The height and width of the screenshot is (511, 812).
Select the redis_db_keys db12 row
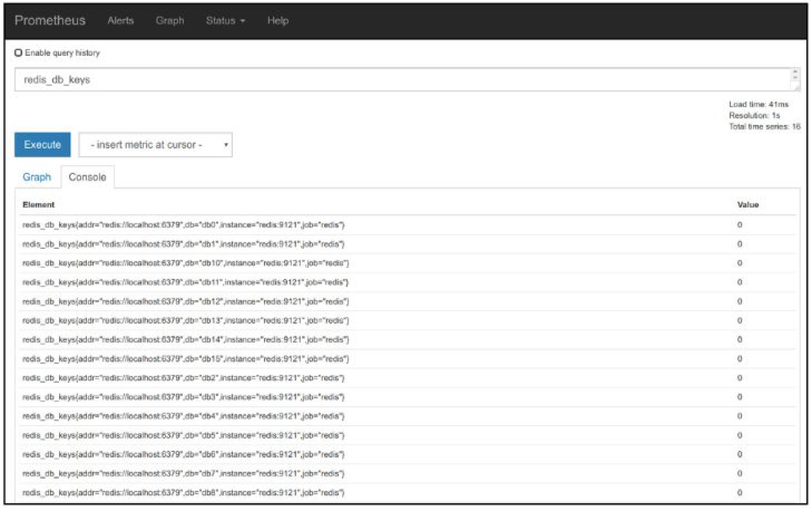click(x=406, y=302)
